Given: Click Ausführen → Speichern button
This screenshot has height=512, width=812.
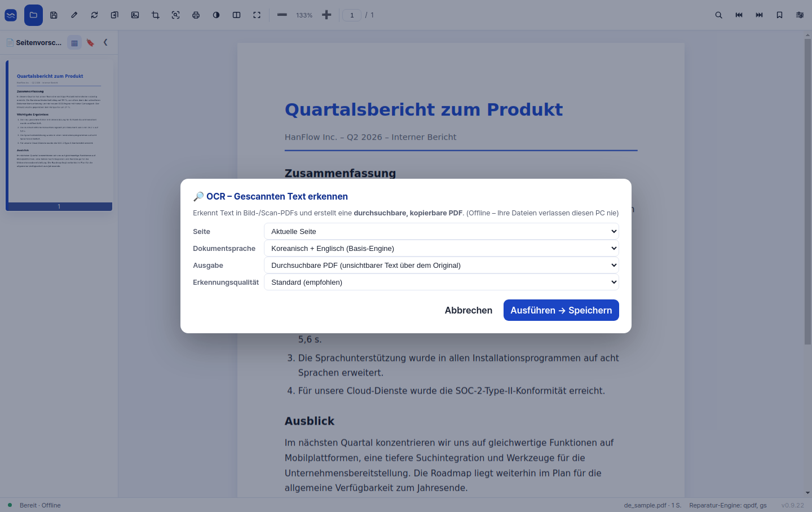Looking at the screenshot, I should click(561, 310).
